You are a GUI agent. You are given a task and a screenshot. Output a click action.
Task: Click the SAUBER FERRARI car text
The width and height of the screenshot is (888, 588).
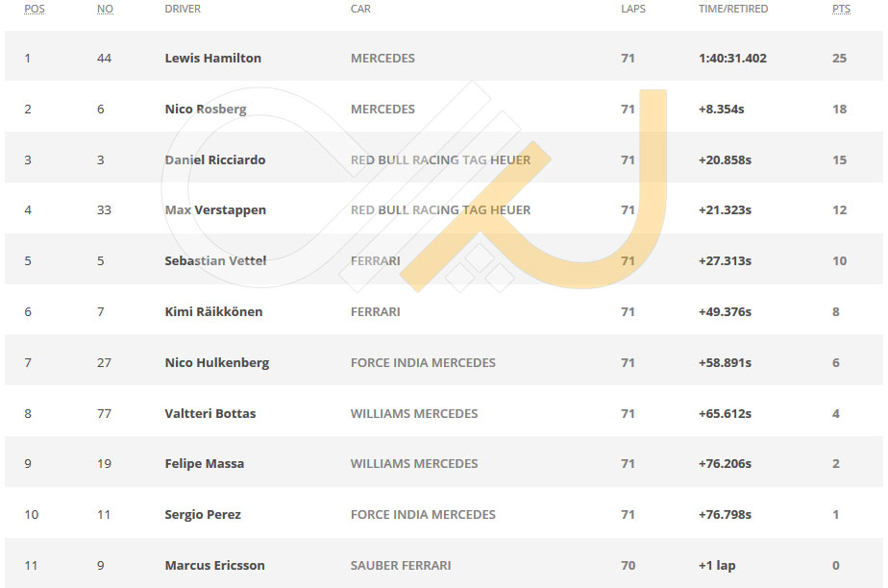(x=401, y=565)
